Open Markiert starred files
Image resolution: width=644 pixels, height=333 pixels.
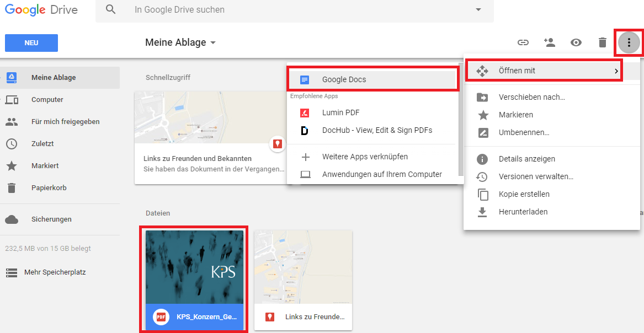point(60,166)
